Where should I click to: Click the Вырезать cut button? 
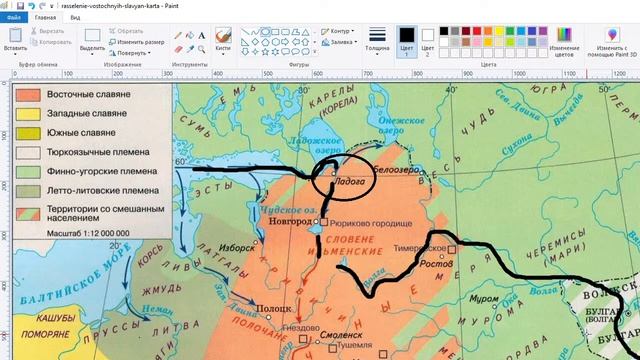pyautogui.click(x=47, y=31)
